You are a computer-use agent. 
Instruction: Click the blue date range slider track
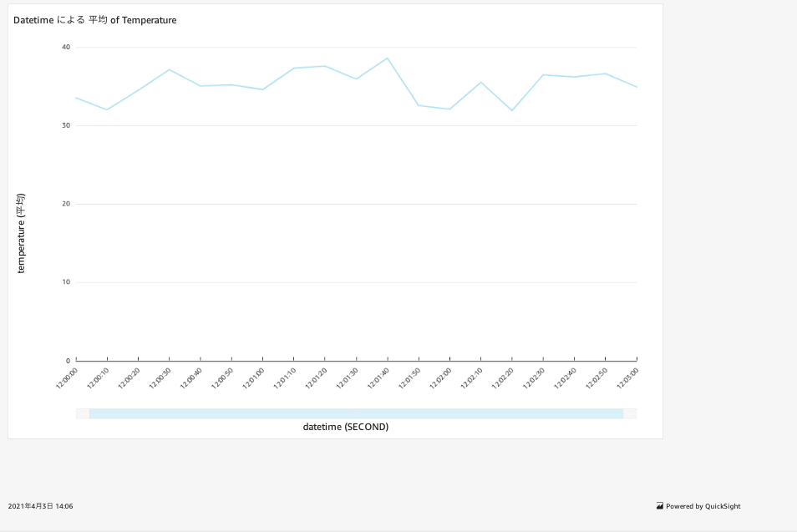(357, 413)
